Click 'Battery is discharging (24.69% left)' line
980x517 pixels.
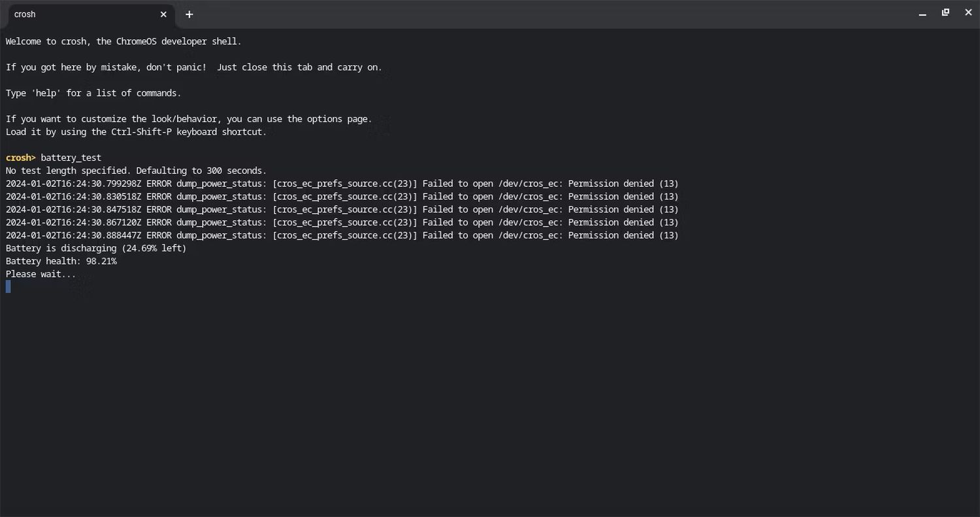(x=96, y=248)
